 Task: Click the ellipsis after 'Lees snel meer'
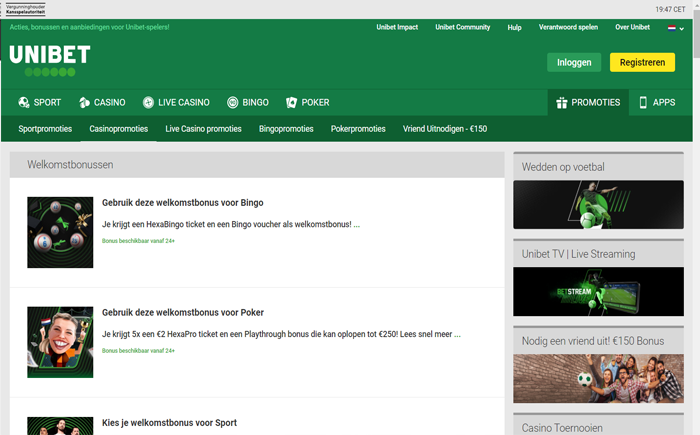click(x=458, y=335)
